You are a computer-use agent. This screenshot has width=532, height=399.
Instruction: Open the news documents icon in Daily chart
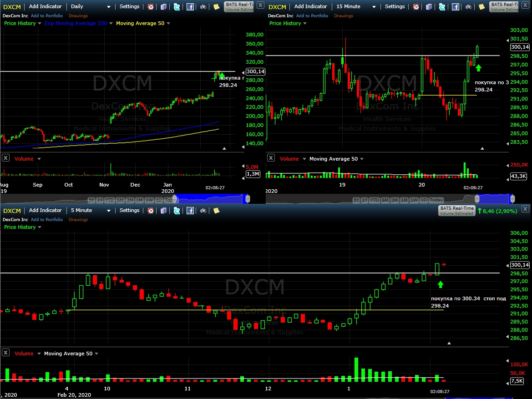click(x=163, y=7)
